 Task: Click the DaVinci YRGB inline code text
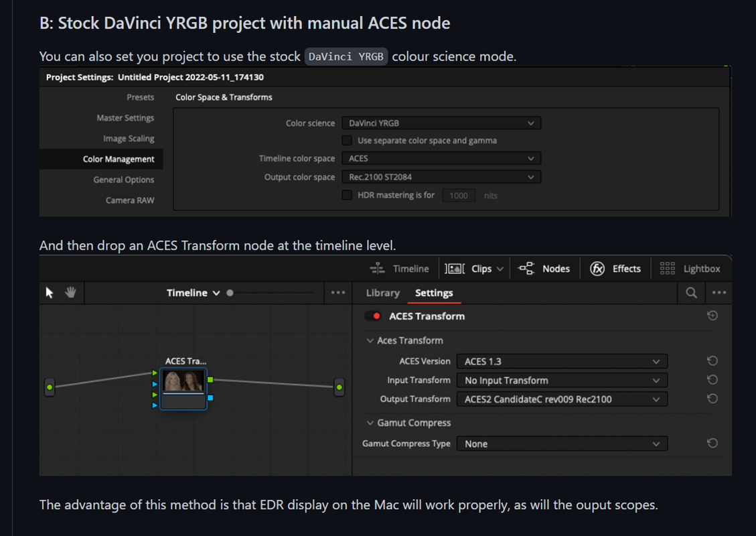346,56
